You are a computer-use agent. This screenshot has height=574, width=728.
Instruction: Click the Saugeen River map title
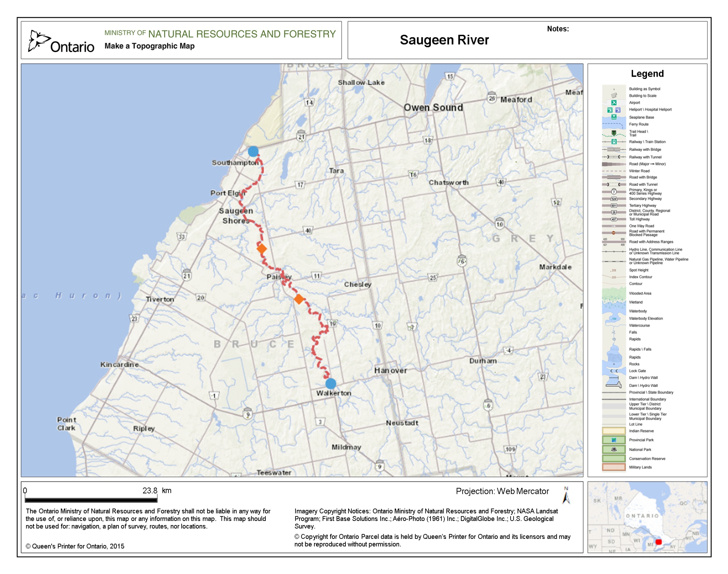(444, 40)
